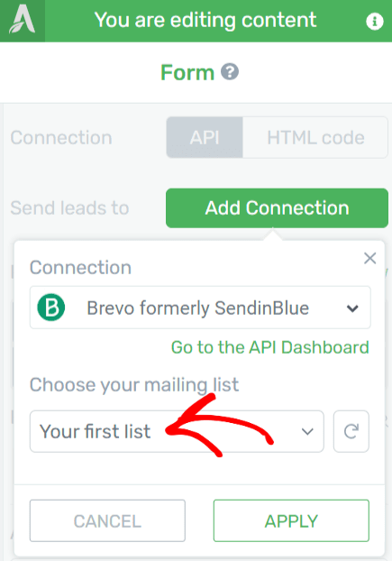Refresh the mailing lists with reload icon
The image size is (392, 561).
tap(351, 431)
